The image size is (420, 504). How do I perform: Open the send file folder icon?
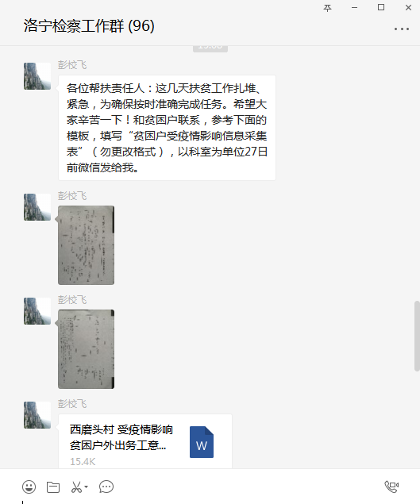tap(53, 487)
